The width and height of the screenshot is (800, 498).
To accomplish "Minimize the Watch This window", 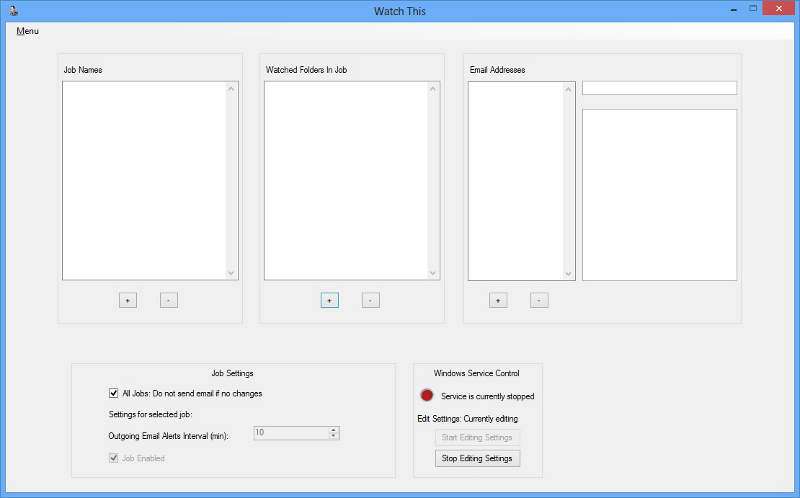I will (x=734, y=9).
